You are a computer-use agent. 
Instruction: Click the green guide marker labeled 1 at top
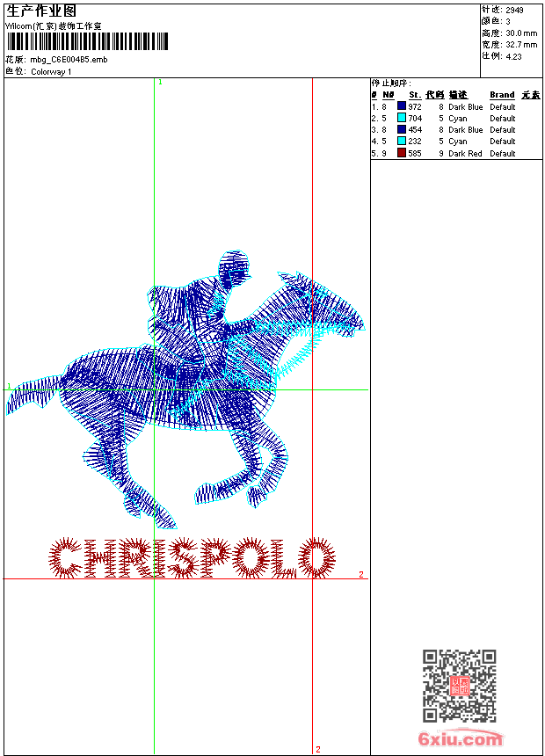160,83
